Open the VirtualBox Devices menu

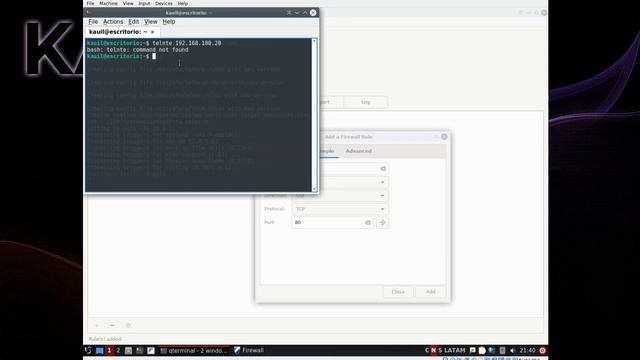click(x=164, y=3)
